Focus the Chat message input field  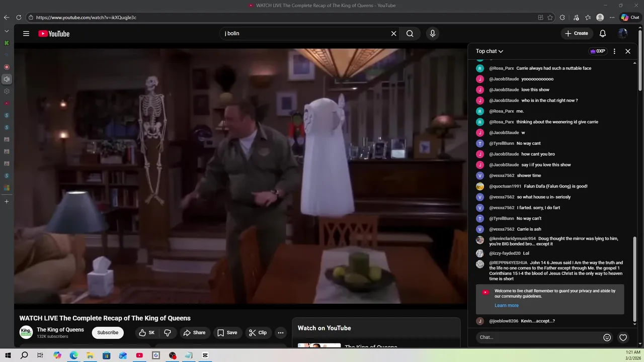point(537,337)
